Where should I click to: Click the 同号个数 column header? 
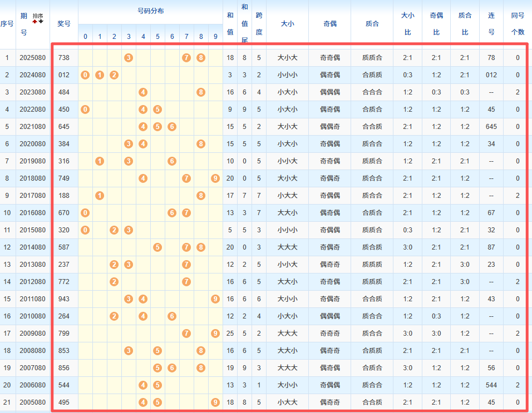tap(518, 24)
